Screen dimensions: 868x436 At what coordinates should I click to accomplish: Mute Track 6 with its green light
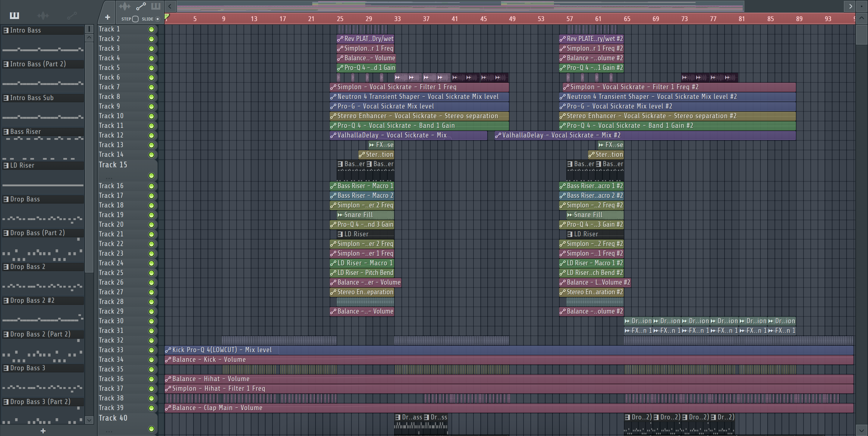coord(152,77)
